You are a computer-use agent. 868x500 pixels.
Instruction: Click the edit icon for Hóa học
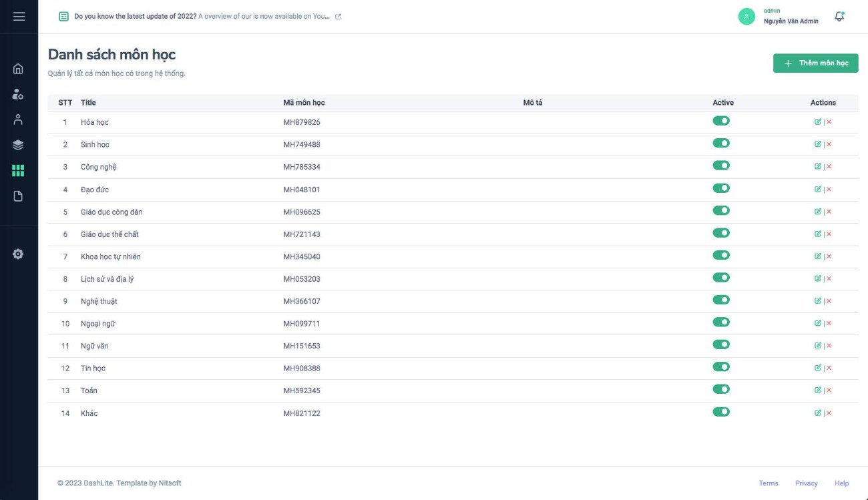click(x=817, y=121)
